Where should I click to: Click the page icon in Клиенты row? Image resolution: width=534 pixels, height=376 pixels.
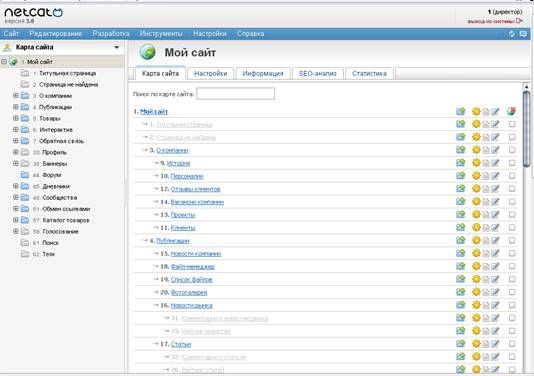(x=486, y=228)
